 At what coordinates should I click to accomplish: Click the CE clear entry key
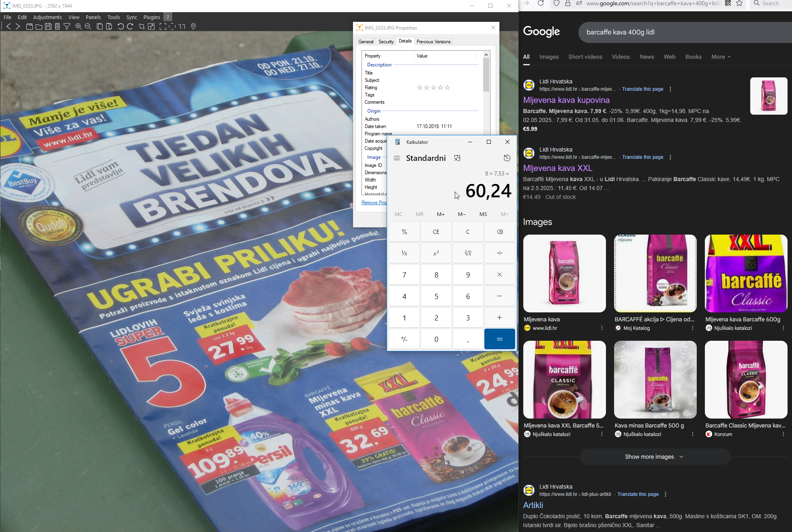click(x=436, y=232)
